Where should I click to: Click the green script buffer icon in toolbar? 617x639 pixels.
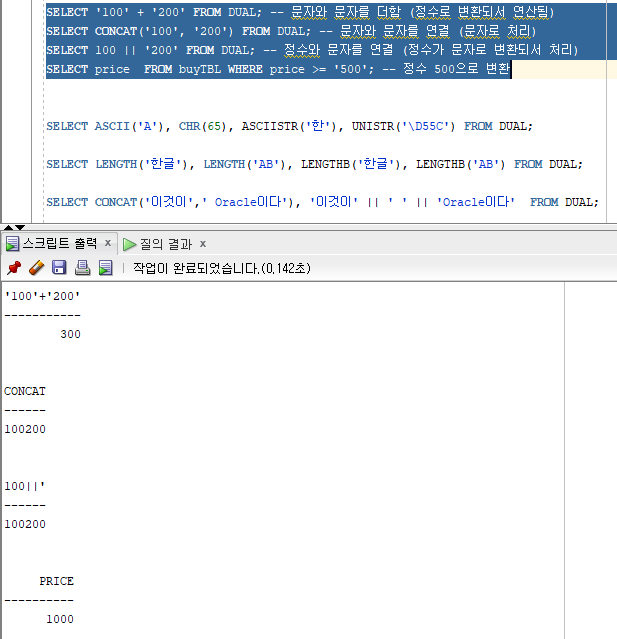pyautogui.click(x=106, y=268)
